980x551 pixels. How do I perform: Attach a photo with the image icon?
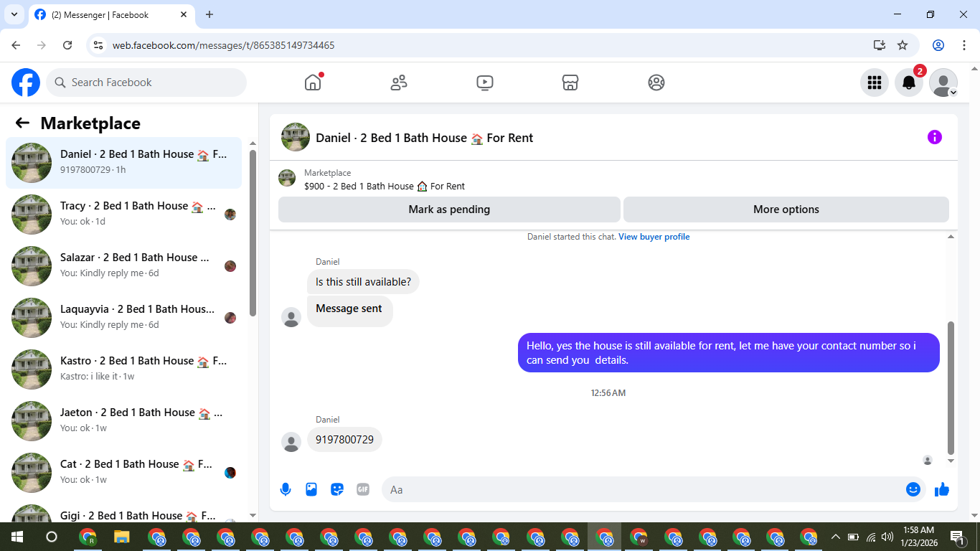(x=311, y=489)
